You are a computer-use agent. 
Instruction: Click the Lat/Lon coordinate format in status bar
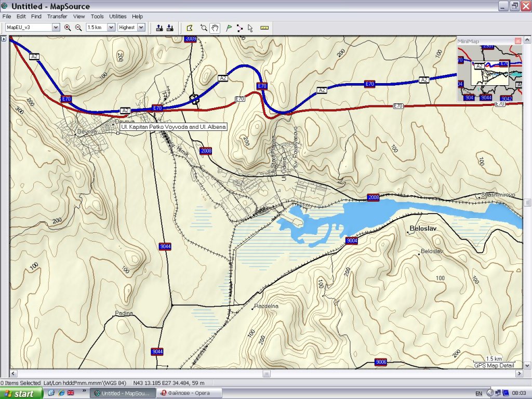[x=85, y=383]
